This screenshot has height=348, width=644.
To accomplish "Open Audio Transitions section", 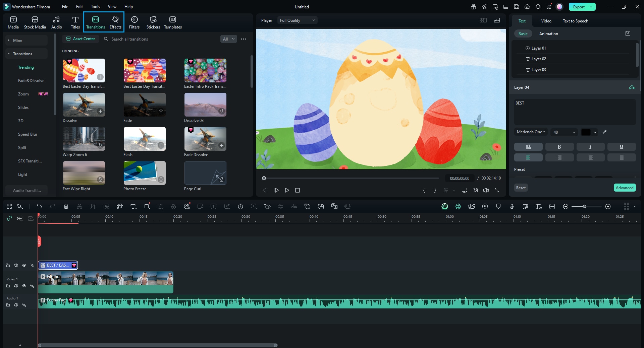I will pos(27,190).
